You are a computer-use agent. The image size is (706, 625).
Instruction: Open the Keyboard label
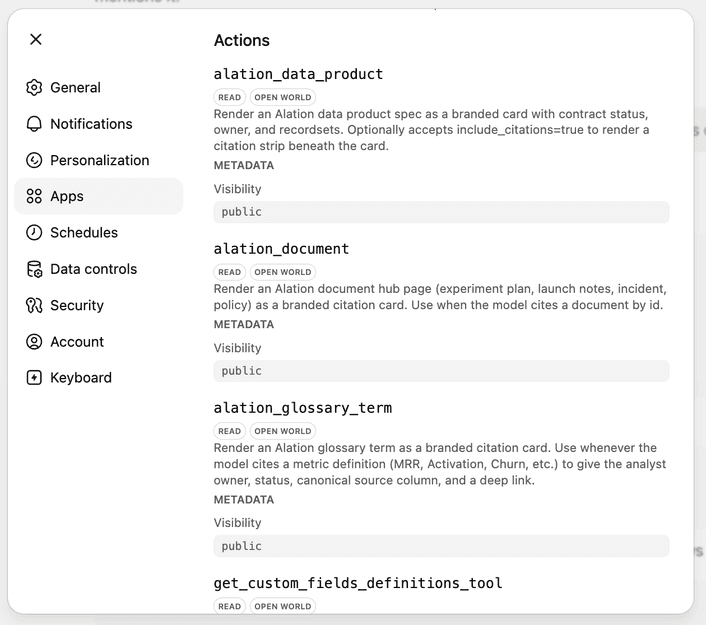[x=81, y=377]
